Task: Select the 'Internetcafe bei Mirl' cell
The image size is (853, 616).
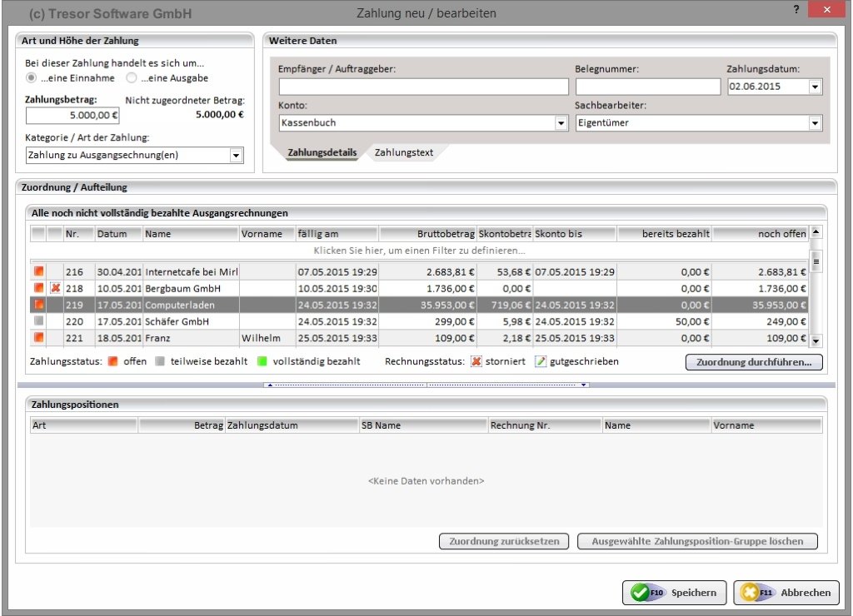Action: (191, 272)
